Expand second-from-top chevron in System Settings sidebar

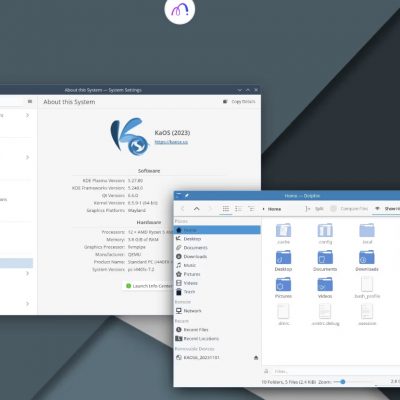pos(27,157)
